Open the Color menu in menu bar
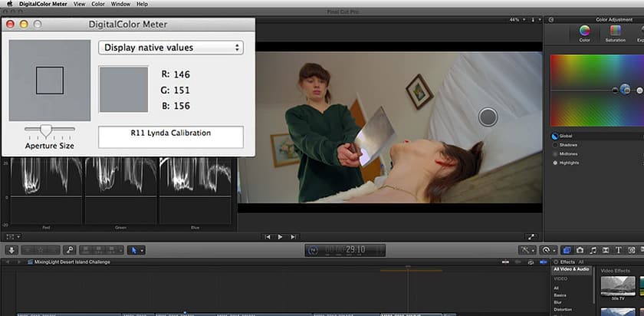Screen dimensions: 644x316 (x=98, y=4)
